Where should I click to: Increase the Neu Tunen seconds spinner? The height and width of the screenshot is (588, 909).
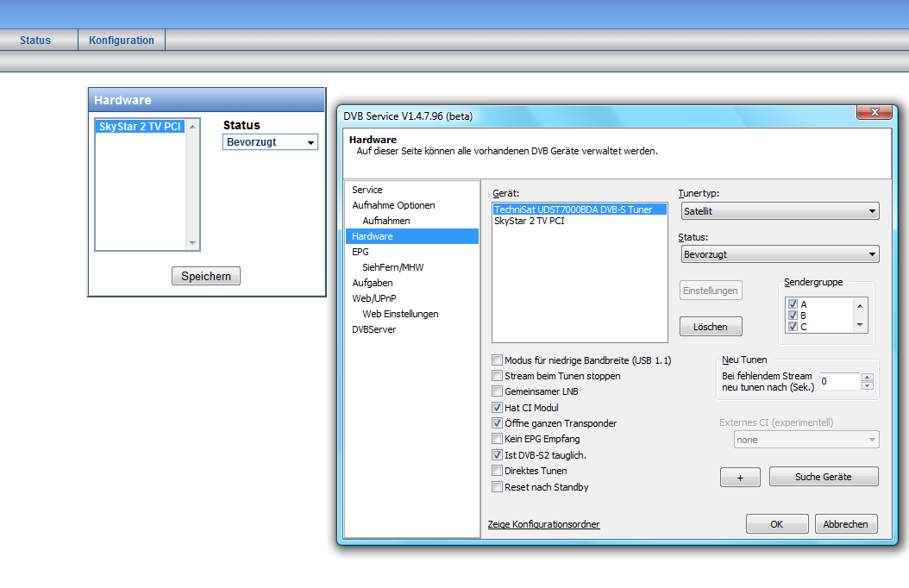(868, 377)
